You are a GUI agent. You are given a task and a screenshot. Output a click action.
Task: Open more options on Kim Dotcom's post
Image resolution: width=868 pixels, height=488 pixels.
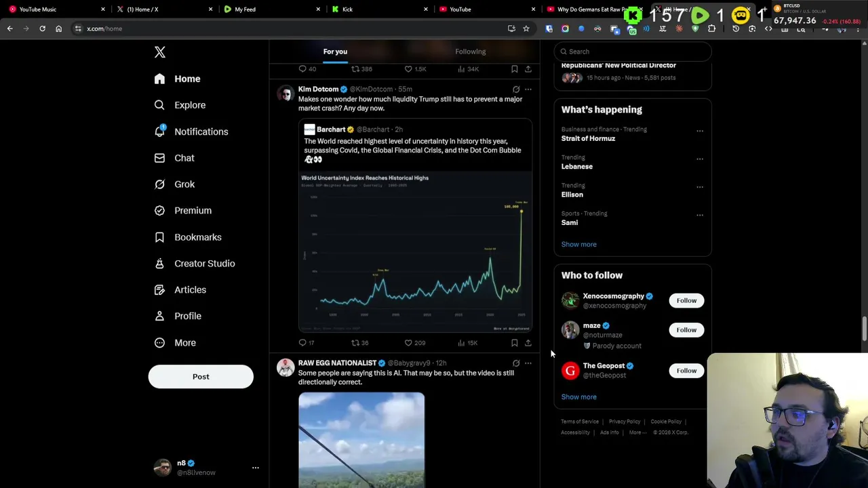(x=528, y=89)
